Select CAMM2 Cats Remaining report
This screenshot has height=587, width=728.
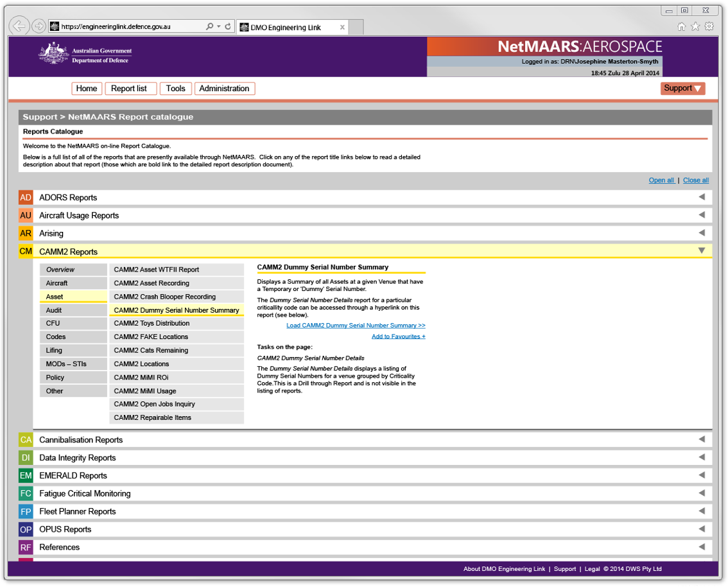[x=177, y=351]
